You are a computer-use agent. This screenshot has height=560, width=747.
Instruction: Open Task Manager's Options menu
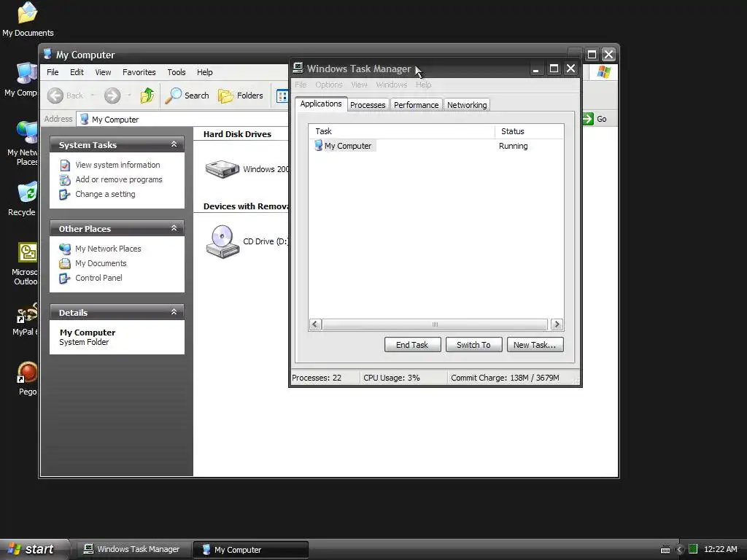(329, 85)
